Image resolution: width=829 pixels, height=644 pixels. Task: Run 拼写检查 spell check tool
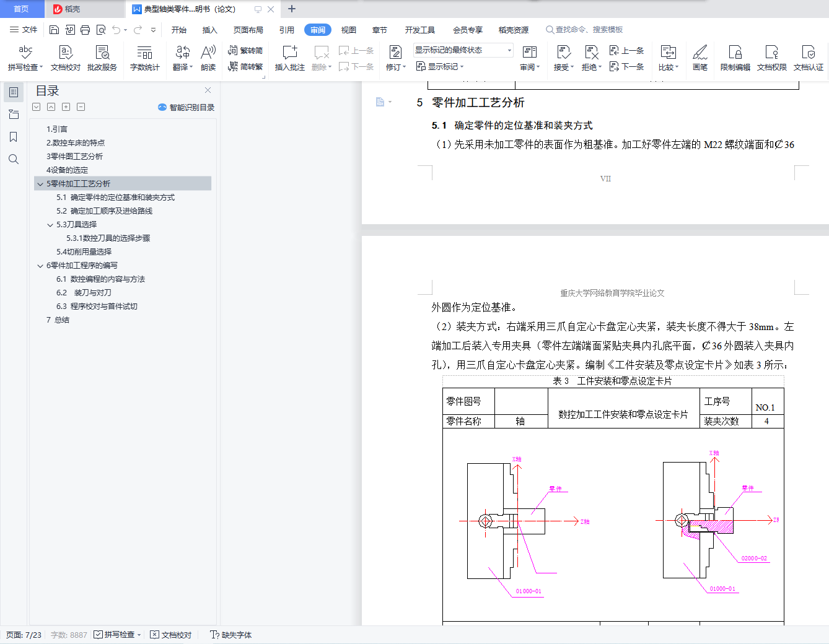click(x=25, y=58)
